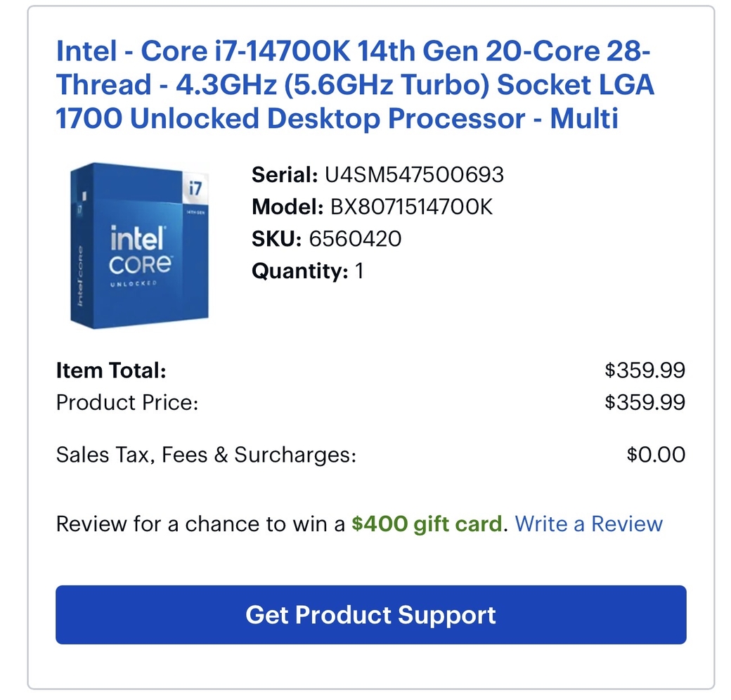Click the Intel Core processor box thumbnail
This screenshot has height=700, width=731.
[139, 245]
